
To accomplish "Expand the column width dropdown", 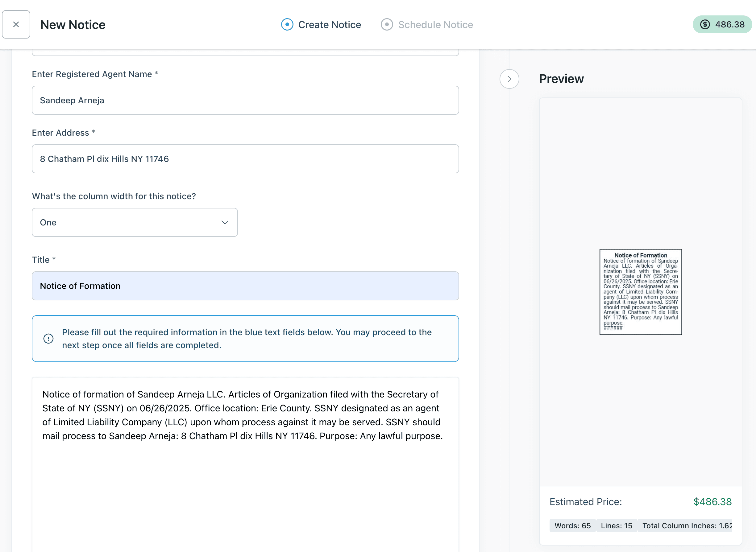I will [135, 223].
